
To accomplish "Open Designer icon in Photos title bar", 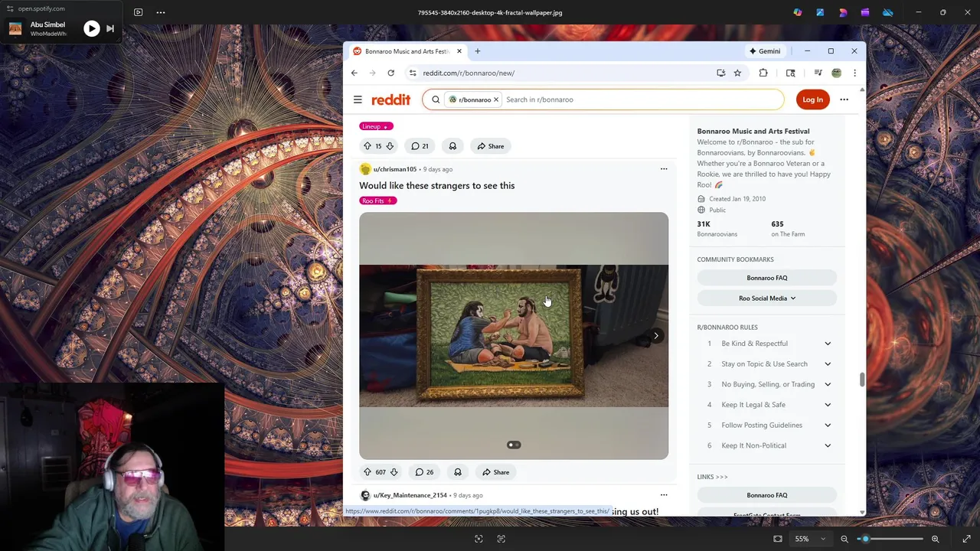I will pyautogui.click(x=843, y=12).
